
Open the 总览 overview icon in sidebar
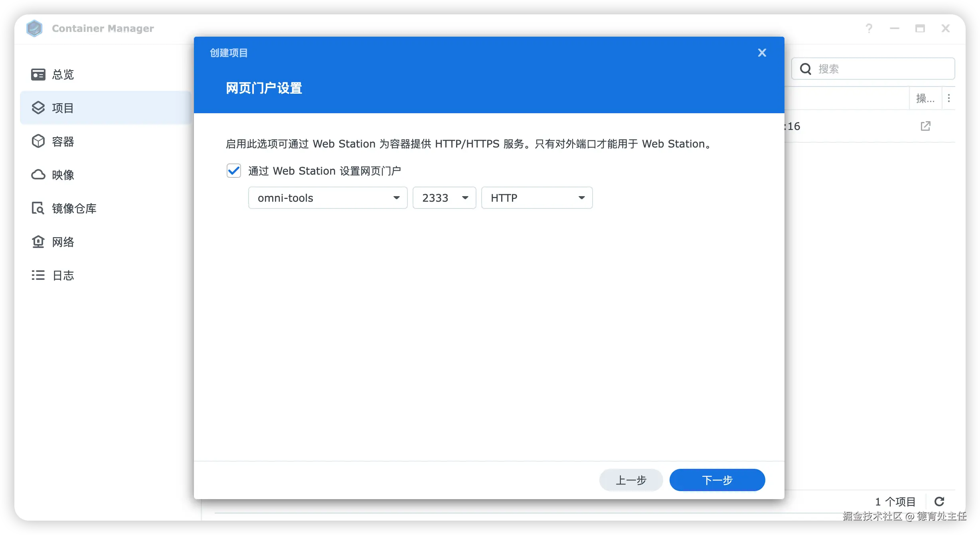coord(38,74)
